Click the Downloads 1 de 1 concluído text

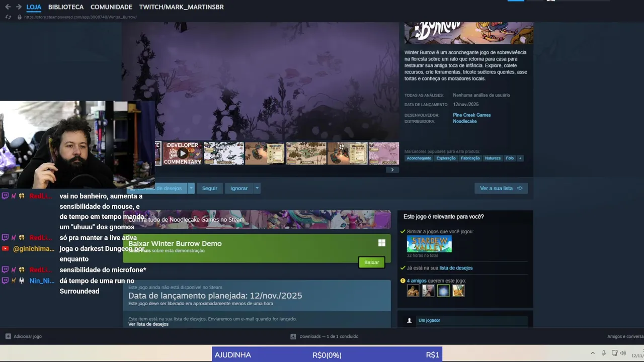click(x=329, y=336)
